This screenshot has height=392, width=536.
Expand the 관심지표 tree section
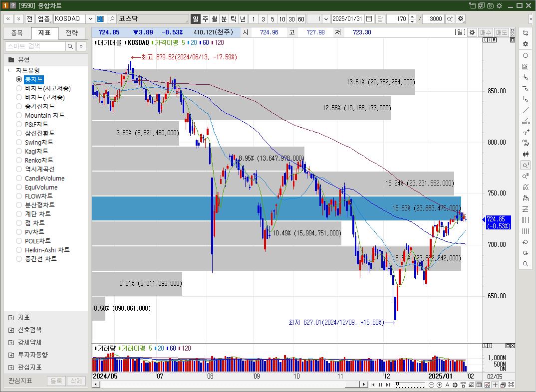coord(11,368)
